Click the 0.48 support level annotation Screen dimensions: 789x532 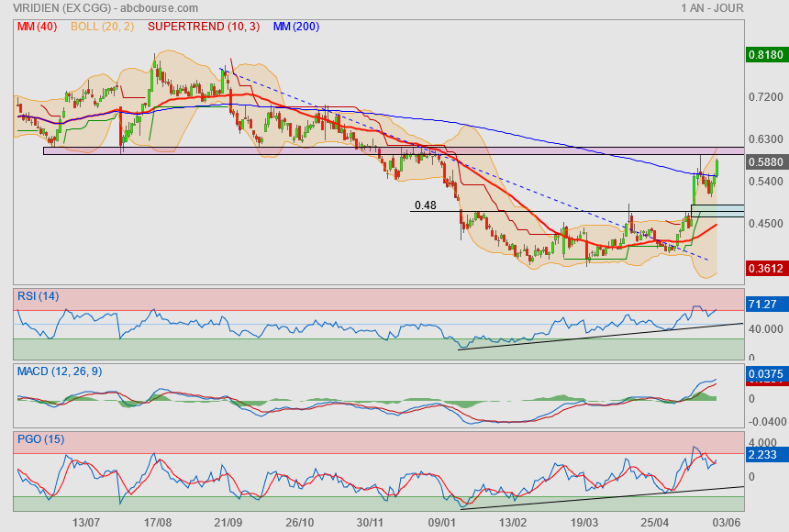tap(425, 205)
